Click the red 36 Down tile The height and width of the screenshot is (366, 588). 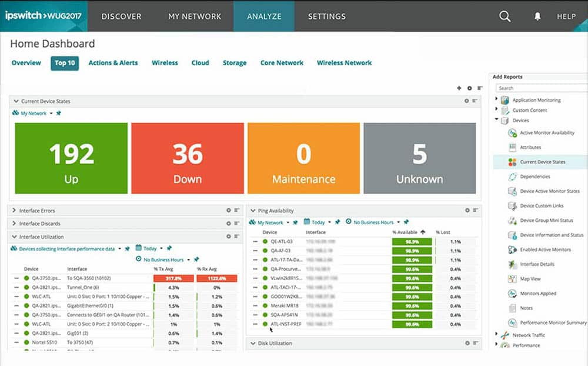pyautogui.click(x=188, y=158)
